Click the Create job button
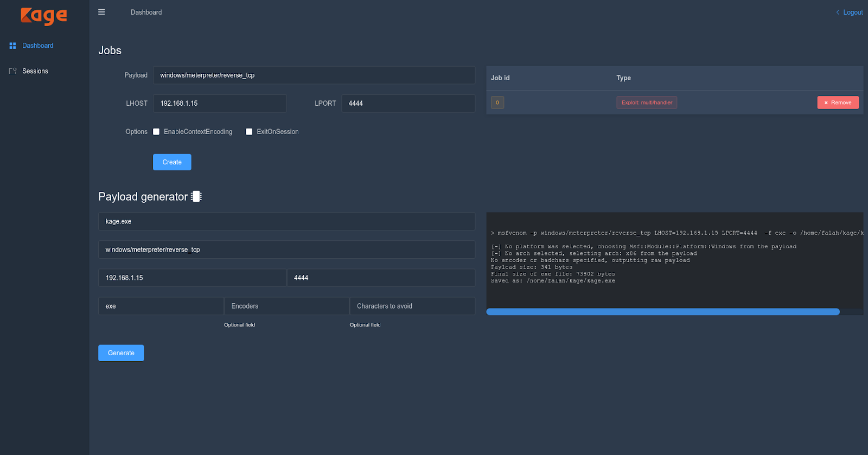The height and width of the screenshot is (455, 868). tap(172, 162)
